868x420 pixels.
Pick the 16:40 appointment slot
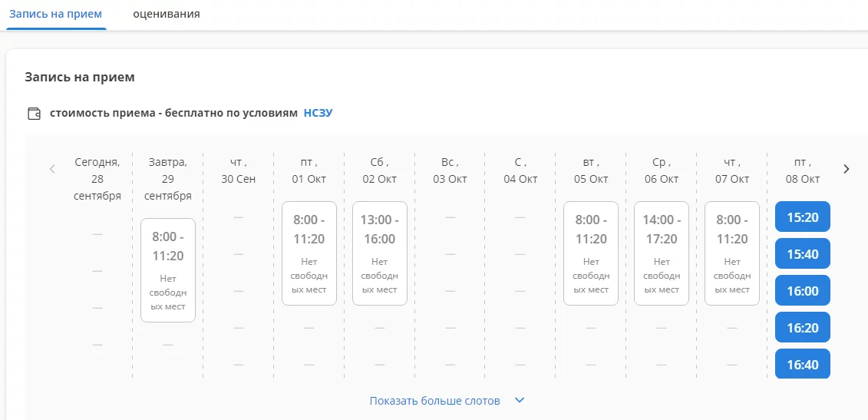(803, 364)
